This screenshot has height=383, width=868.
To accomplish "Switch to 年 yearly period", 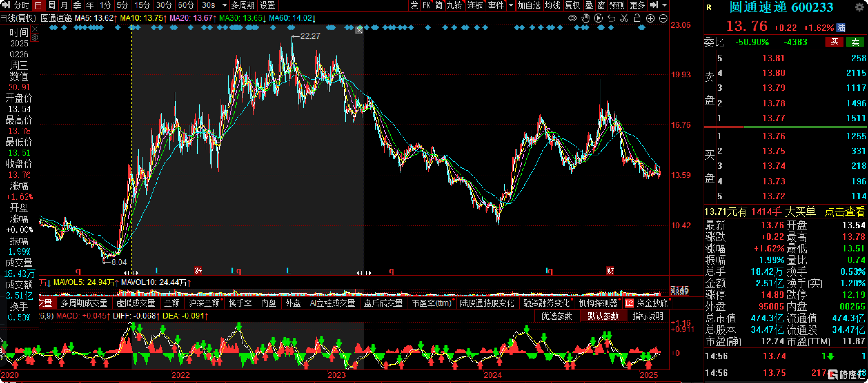I will click(90, 5).
